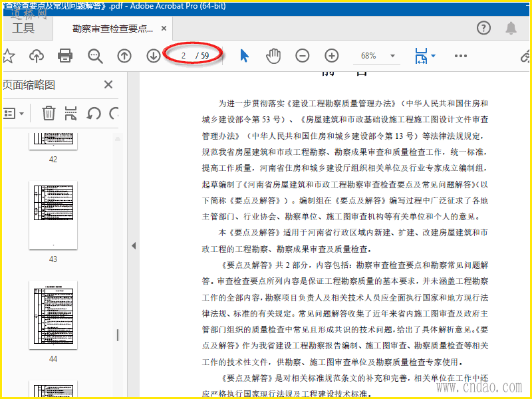This screenshot has width=532, height=399.
Task: Go to previous page arrow
Action: point(124,56)
